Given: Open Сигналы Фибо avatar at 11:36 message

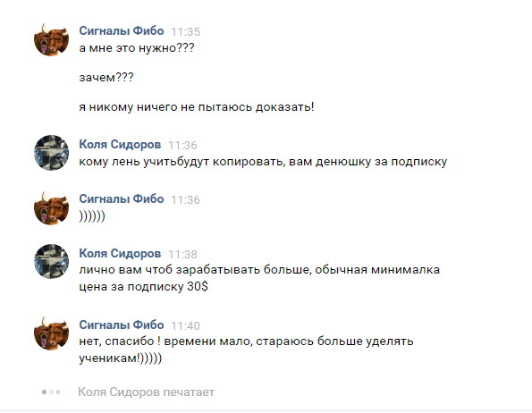Looking at the screenshot, I should (51, 207).
